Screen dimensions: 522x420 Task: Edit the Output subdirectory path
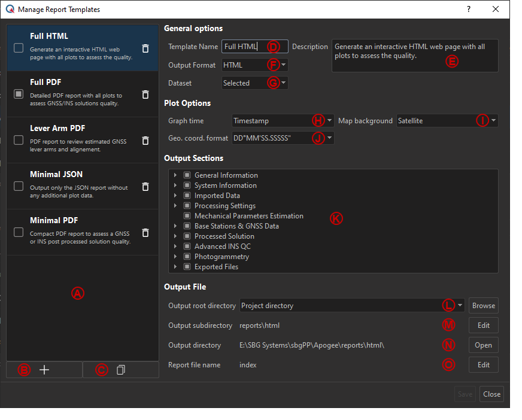(x=483, y=325)
